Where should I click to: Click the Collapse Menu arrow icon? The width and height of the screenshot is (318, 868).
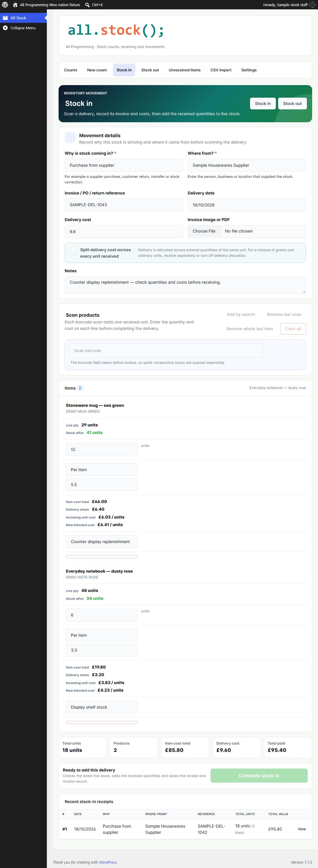point(5,28)
